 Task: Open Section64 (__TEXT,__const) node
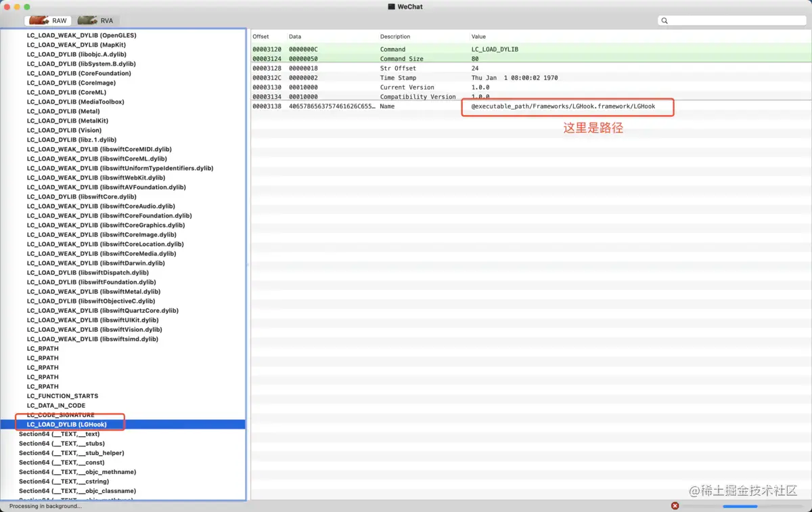[62, 462]
